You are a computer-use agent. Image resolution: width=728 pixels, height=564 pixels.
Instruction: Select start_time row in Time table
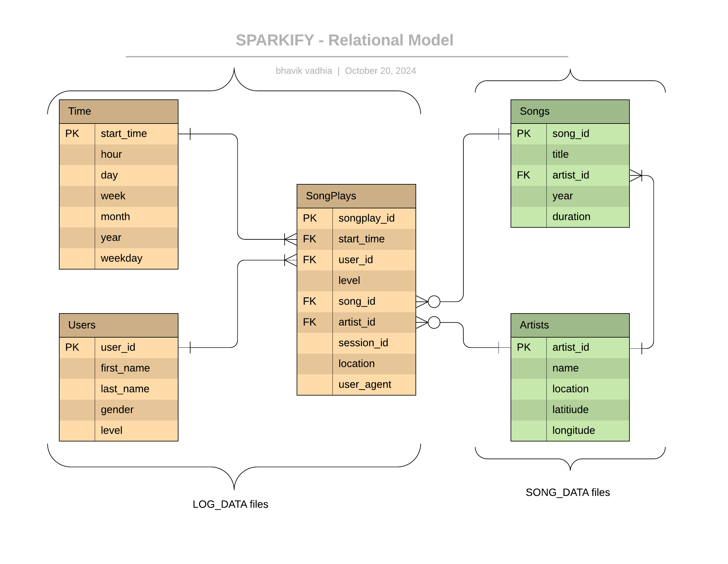119,134
